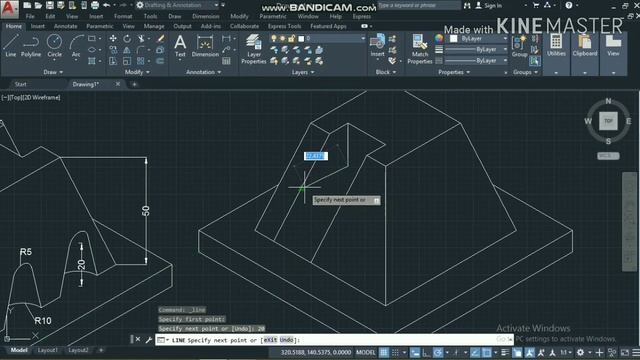The height and width of the screenshot is (360, 640).
Task: Select the Polyline tool
Action: (x=31, y=46)
